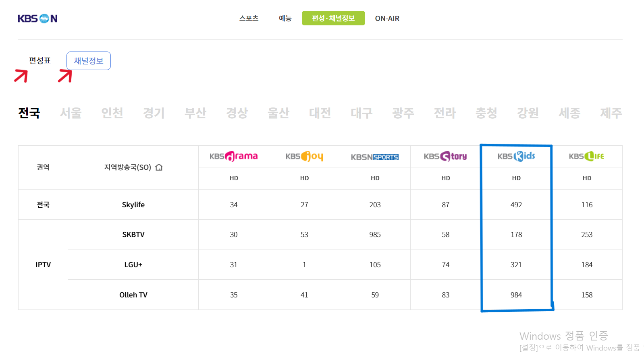The image size is (644, 359).
Task: Select the 세종 region tab
Action: [x=569, y=113]
